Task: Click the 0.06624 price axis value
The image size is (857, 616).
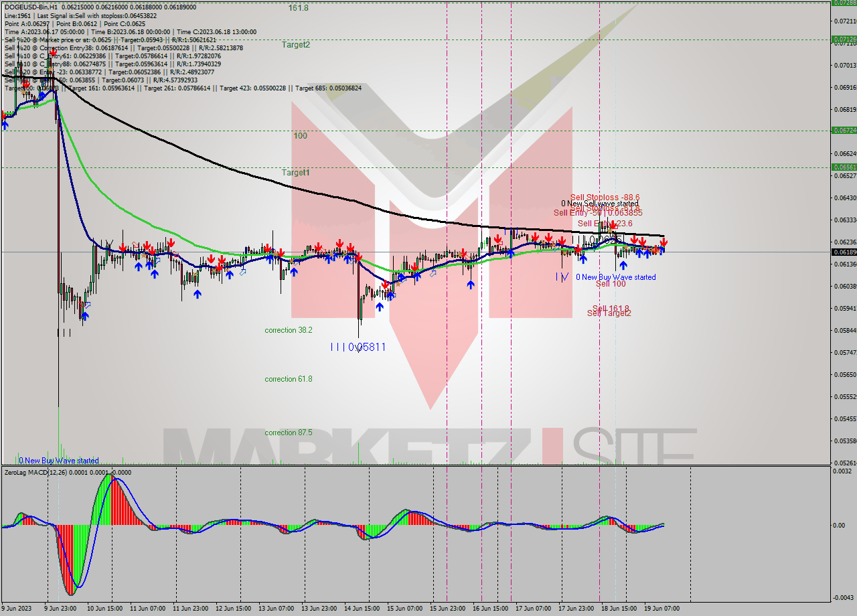Action: click(x=844, y=153)
